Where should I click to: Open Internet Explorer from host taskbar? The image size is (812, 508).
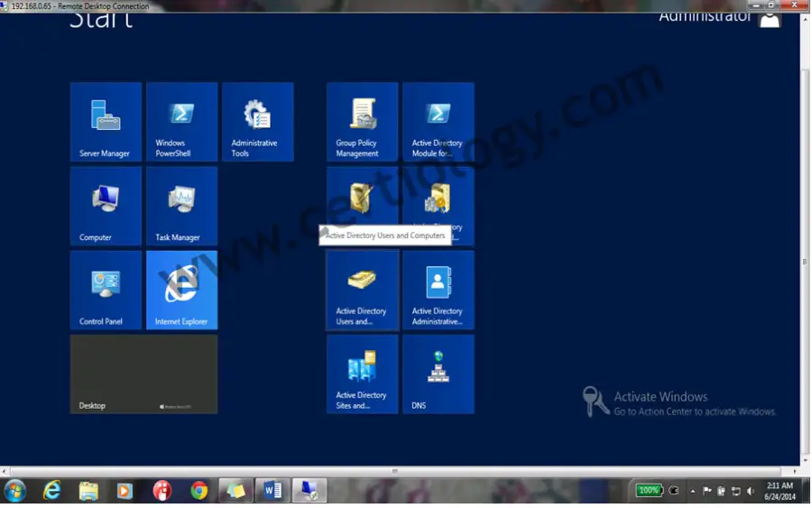[51, 490]
